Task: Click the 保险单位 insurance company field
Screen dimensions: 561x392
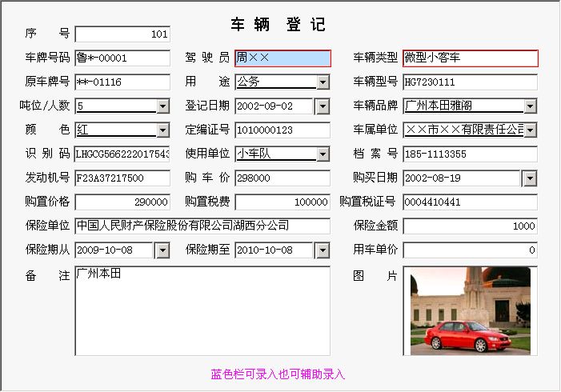Action: 202,226
